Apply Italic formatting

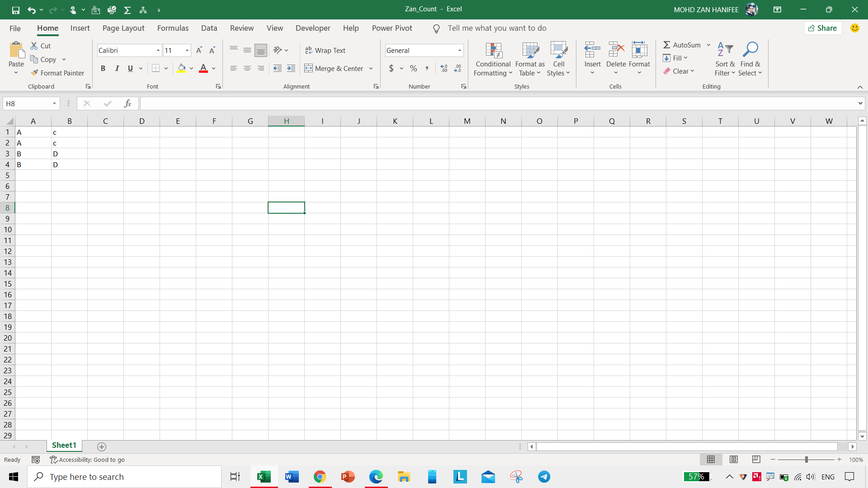click(117, 68)
